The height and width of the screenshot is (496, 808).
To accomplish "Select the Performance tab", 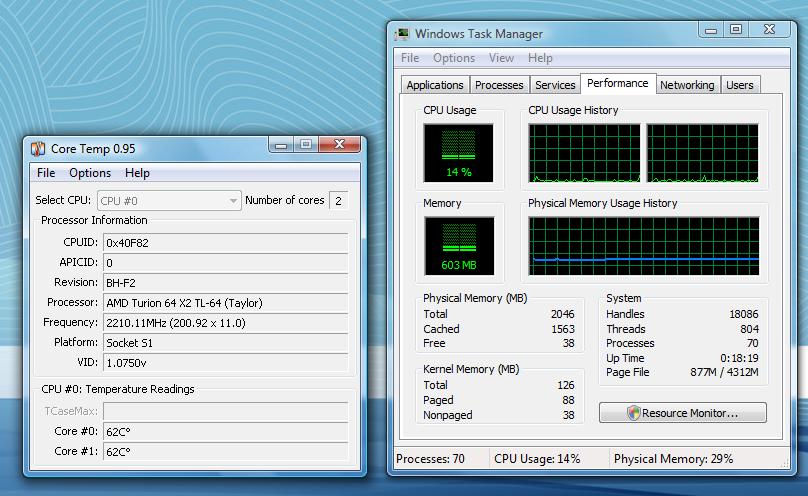I will point(618,83).
